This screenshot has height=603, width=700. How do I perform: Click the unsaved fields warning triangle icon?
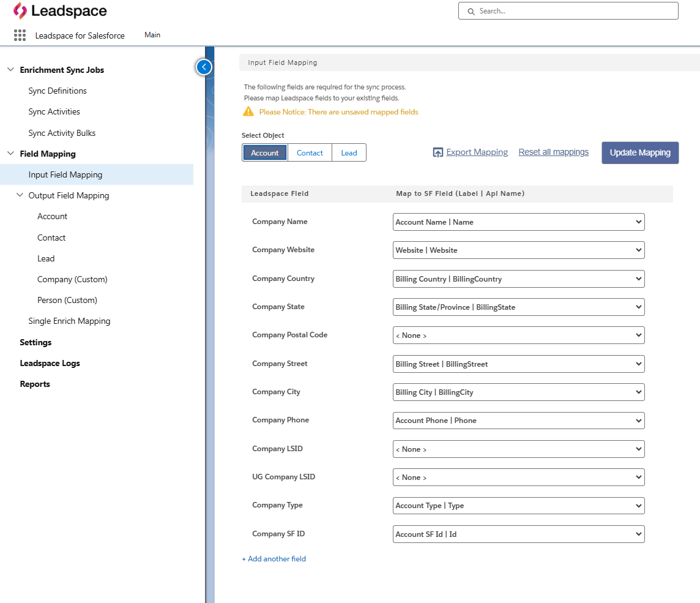[x=248, y=111]
